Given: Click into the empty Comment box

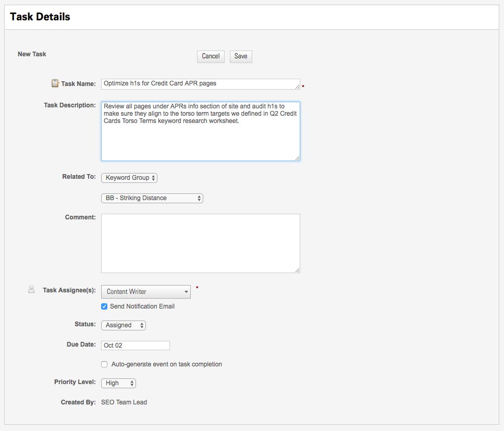Looking at the screenshot, I should [x=200, y=243].
